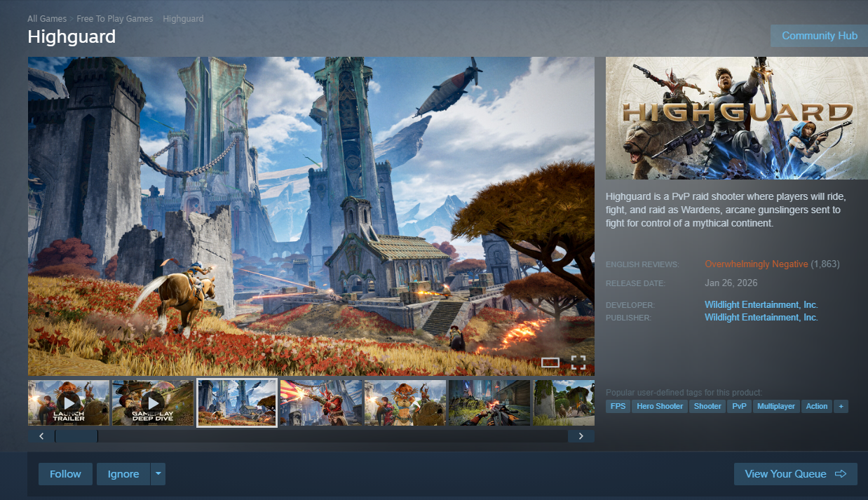Toggle theater mode rectangle icon
Image resolution: width=868 pixels, height=500 pixels.
pyautogui.click(x=550, y=362)
